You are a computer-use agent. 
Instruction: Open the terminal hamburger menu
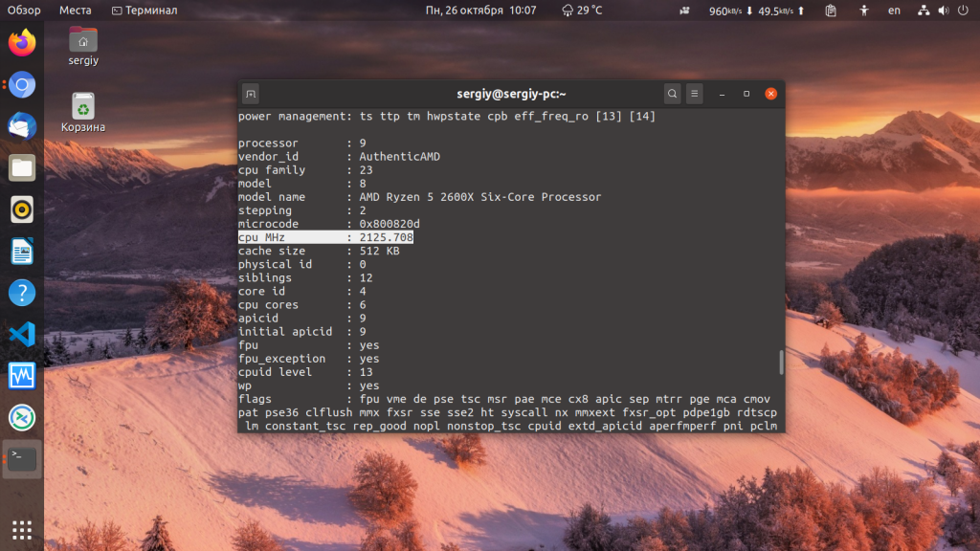coord(695,94)
